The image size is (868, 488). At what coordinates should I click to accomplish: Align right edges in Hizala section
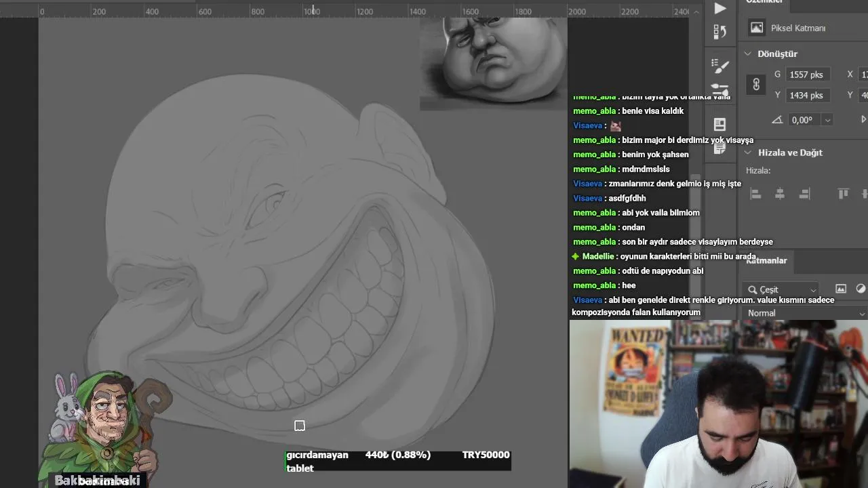(x=804, y=194)
